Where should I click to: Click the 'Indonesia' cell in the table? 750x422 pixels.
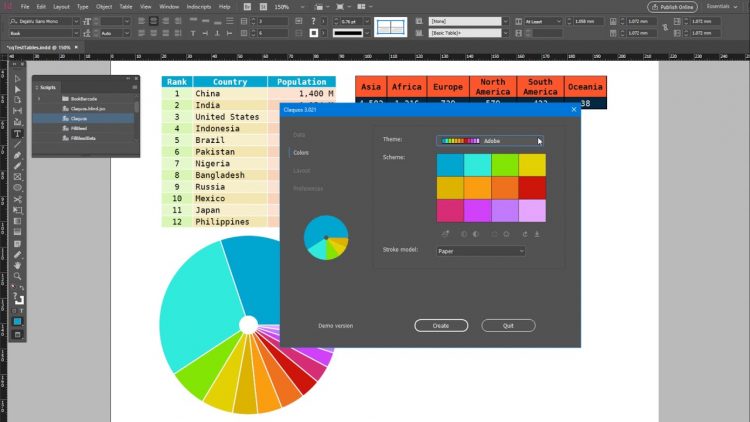tap(230, 128)
